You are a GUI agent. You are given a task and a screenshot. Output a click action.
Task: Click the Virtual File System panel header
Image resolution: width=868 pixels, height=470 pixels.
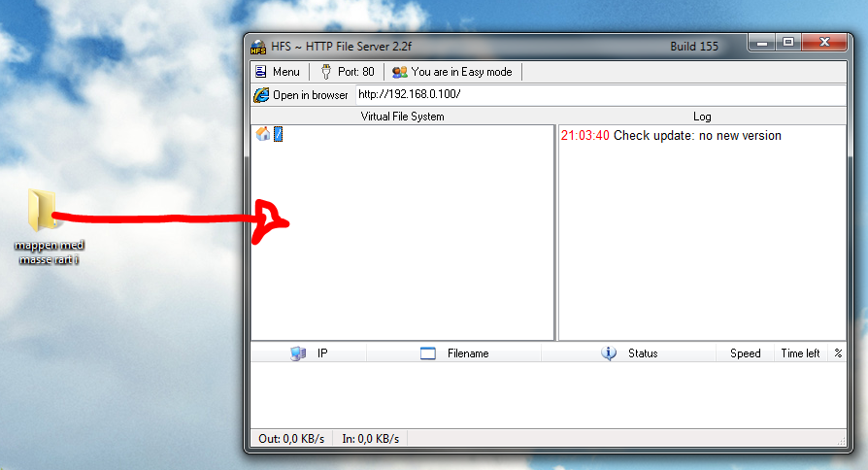point(403,117)
